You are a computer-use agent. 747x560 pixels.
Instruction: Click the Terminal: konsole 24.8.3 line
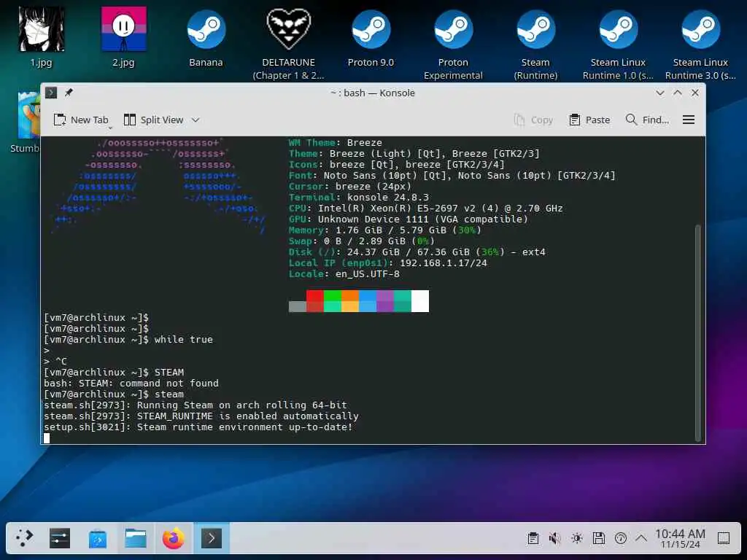[359, 197]
